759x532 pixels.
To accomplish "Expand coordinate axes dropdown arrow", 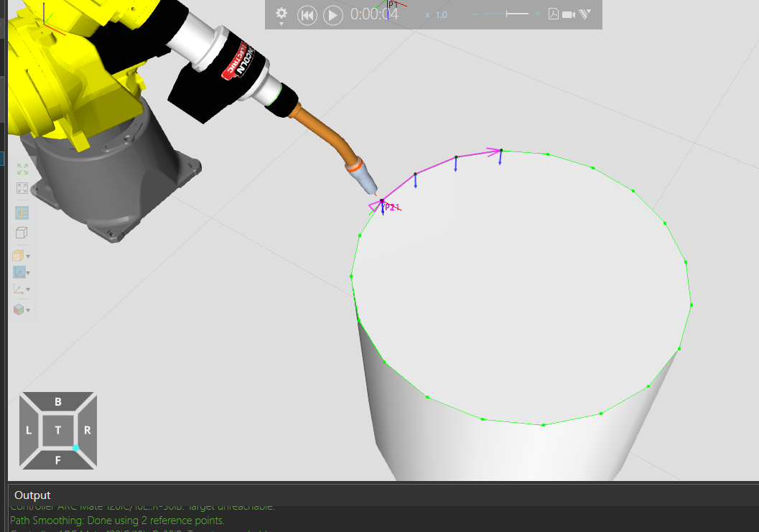I will [x=28, y=289].
